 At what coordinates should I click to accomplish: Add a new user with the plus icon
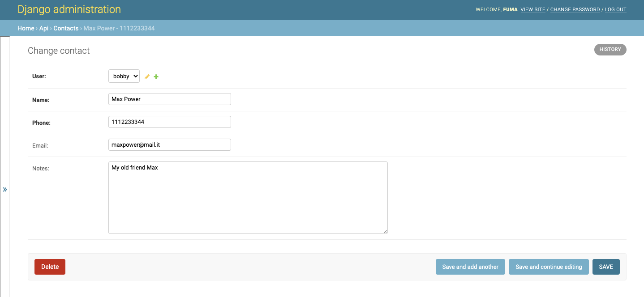[x=156, y=76]
